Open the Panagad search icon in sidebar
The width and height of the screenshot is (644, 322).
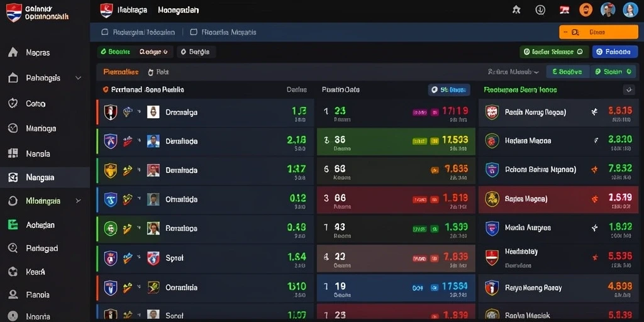tap(13, 248)
